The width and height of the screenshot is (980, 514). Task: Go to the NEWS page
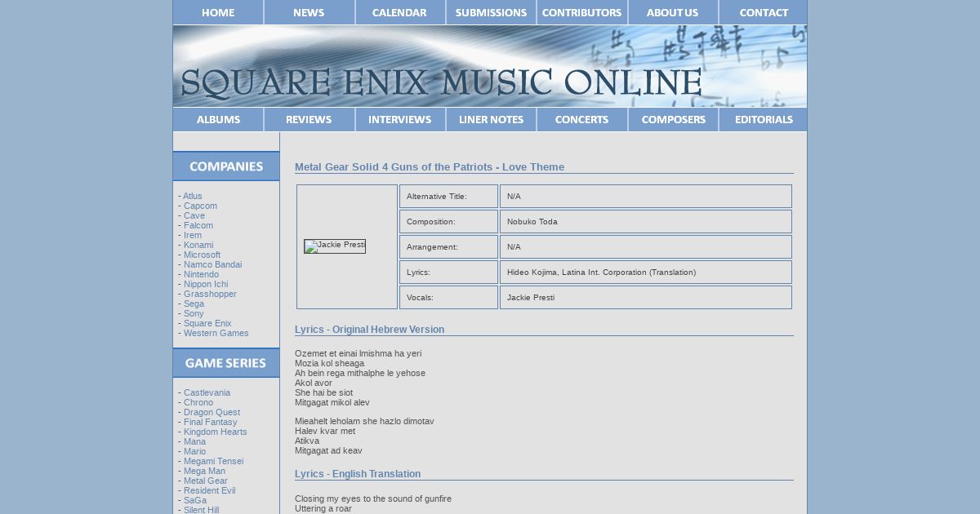[x=309, y=12]
